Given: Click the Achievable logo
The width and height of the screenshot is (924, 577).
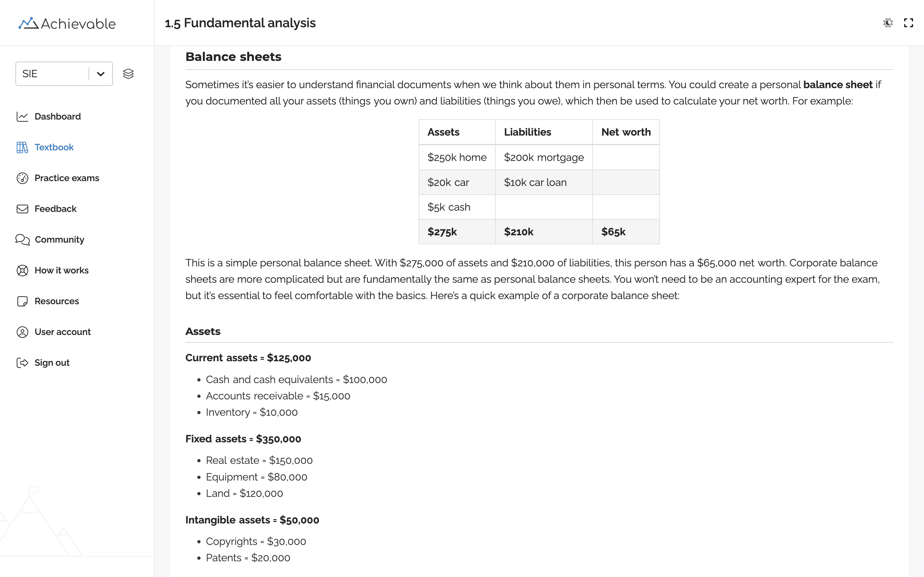Looking at the screenshot, I should (x=67, y=24).
